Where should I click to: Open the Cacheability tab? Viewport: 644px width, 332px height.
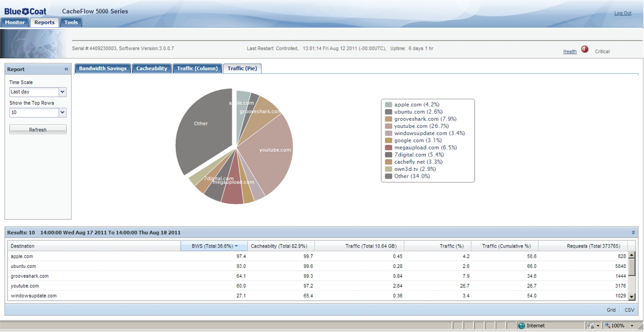(152, 68)
